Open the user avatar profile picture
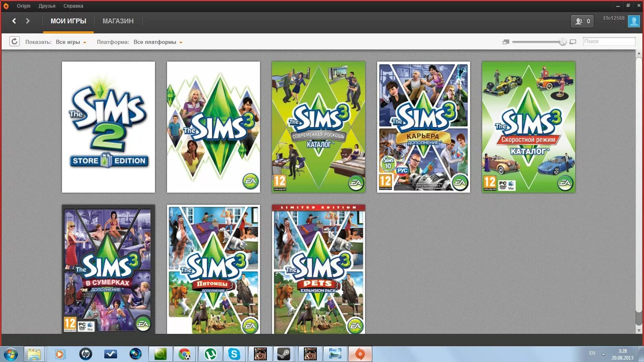Screen dimensions: 644x362 coord(634,21)
